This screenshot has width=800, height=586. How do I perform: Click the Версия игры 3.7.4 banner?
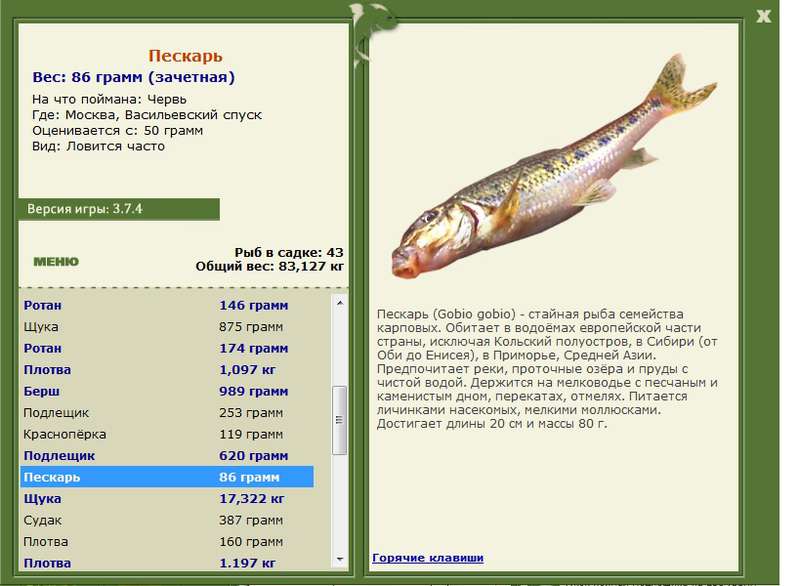pyautogui.click(x=119, y=209)
